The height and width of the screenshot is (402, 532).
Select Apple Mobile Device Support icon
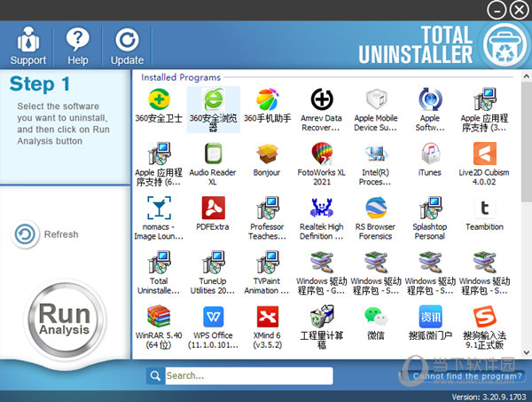coord(376,99)
